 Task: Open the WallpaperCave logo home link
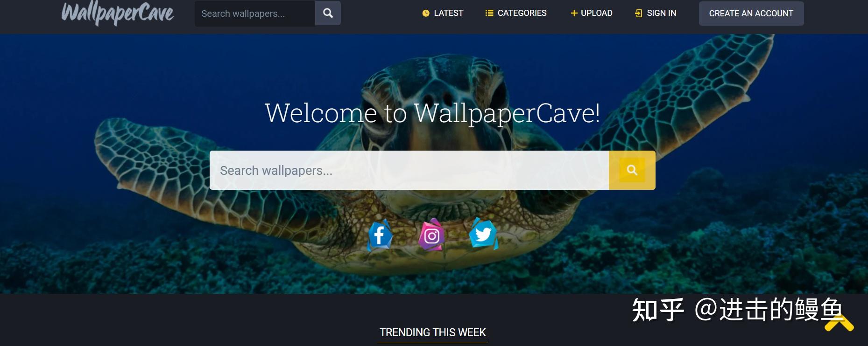tap(118, 13)
